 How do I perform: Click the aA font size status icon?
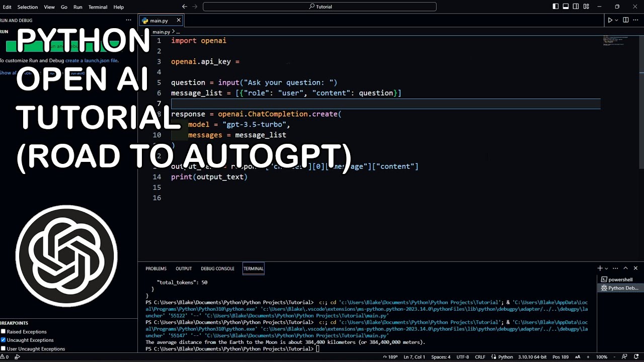click(578, 357)
